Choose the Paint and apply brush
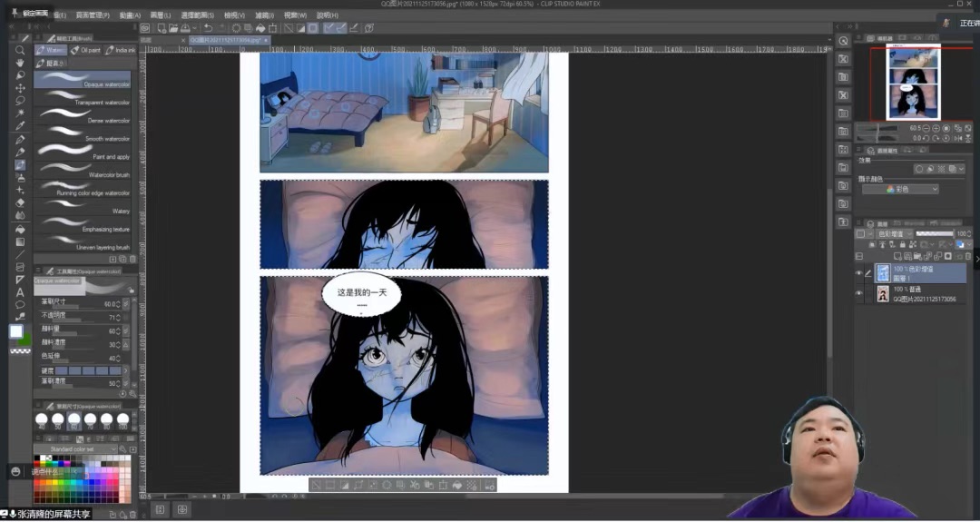Image resolution: width=980 pixels, height=522 pixels. point(83,152)
